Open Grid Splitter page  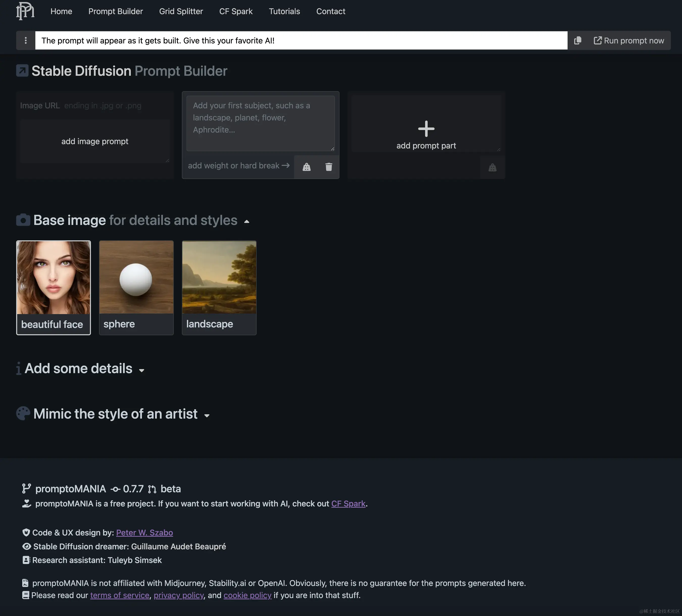click(x=181, y=11)
